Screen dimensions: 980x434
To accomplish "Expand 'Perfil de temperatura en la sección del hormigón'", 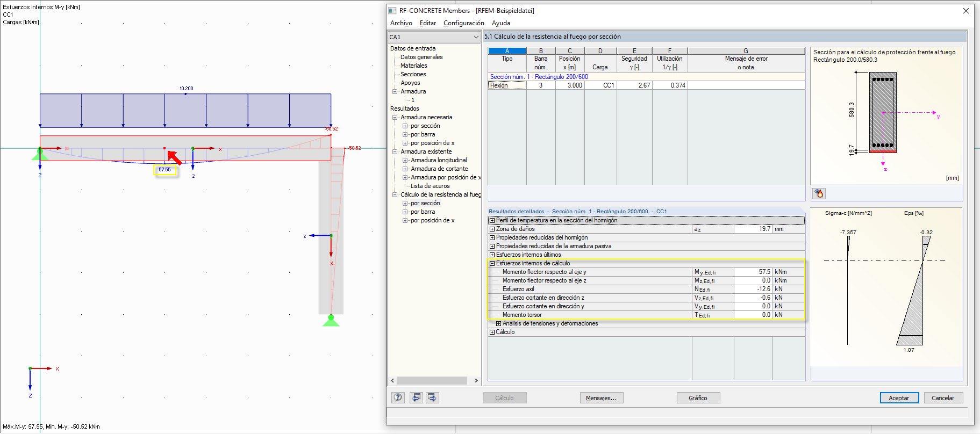I will [x=492, y=220].
